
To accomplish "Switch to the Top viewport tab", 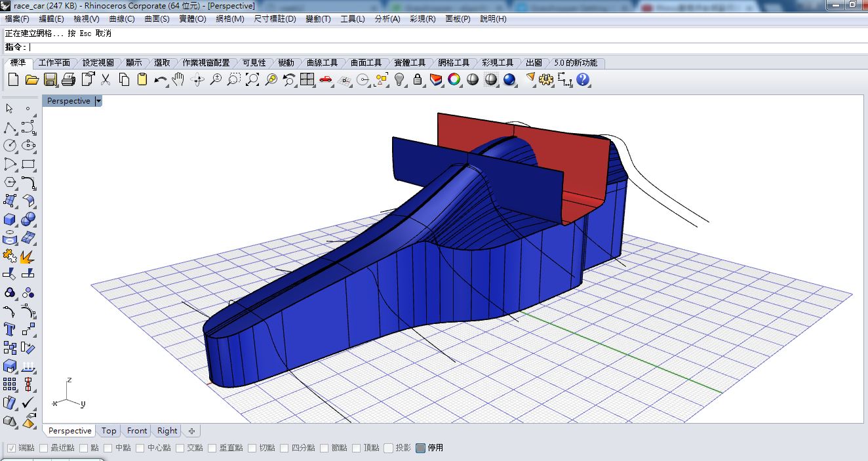I will click(x=109, y=431).
